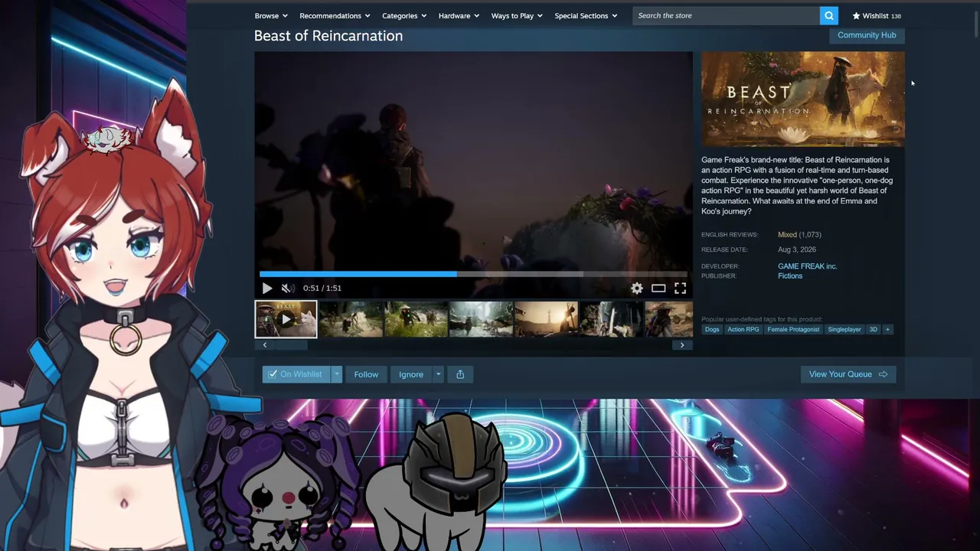Select the fifth screenshot thumbnail
980x551 pixels.
(546, 319)
